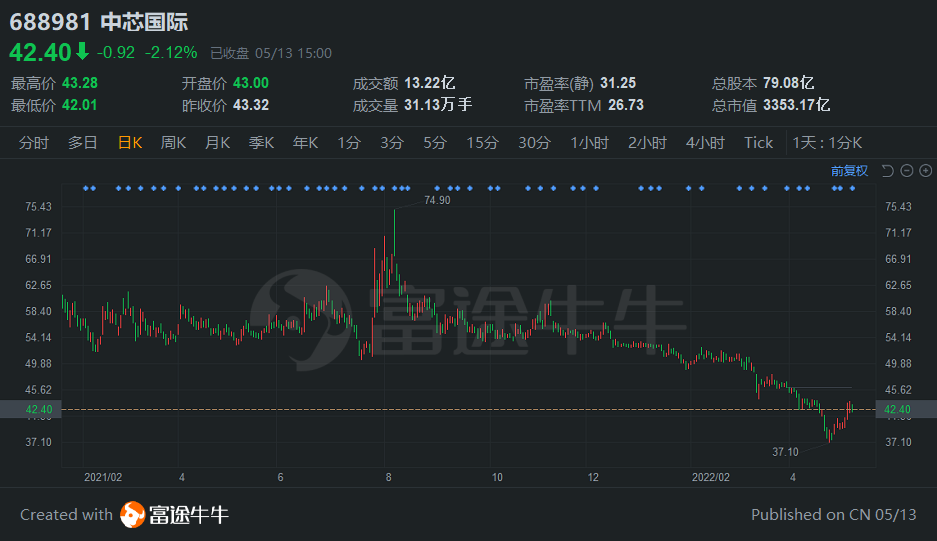
Task: Click the 37.10 low price label on chart
Action: [x=785, y=452]
